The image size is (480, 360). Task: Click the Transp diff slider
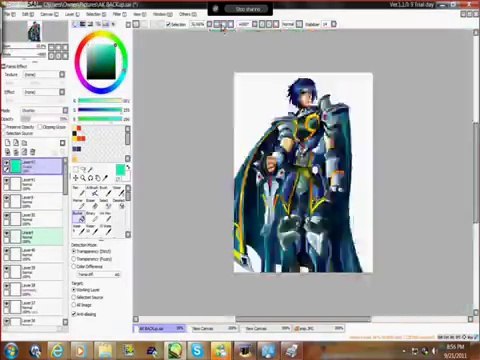pyautogui.click(x=98, y=275)
